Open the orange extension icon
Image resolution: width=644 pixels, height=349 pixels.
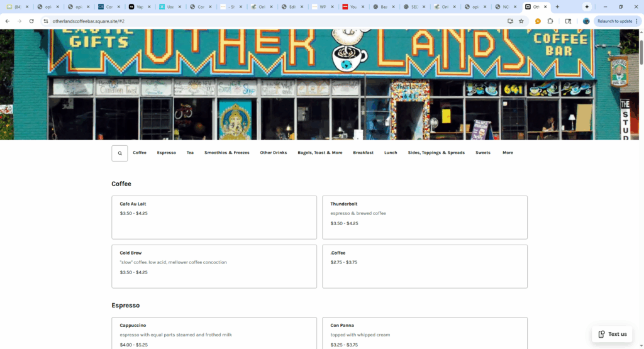pyautogui.click(x=538, y=21)
